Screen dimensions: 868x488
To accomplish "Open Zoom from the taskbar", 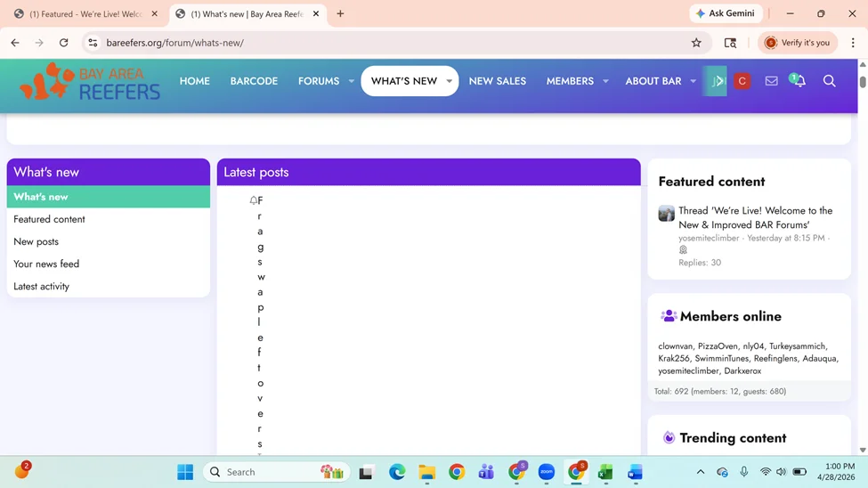I will click(546, 472).
